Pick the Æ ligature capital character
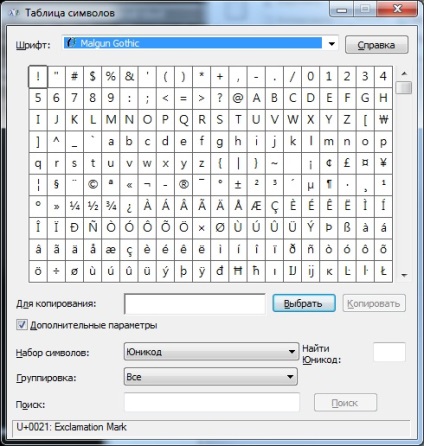The width and height of the screenshot is (424, 446). point(256,206)
